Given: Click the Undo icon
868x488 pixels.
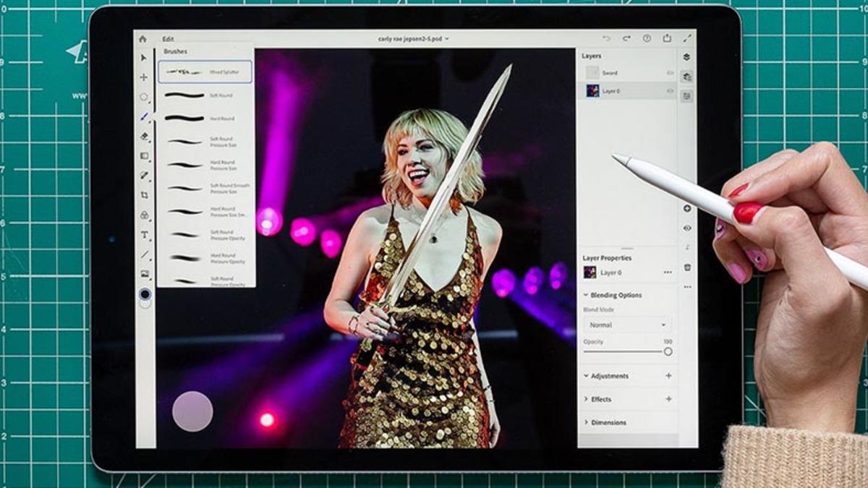Looking at the screenshot, I should pos(607,38).
